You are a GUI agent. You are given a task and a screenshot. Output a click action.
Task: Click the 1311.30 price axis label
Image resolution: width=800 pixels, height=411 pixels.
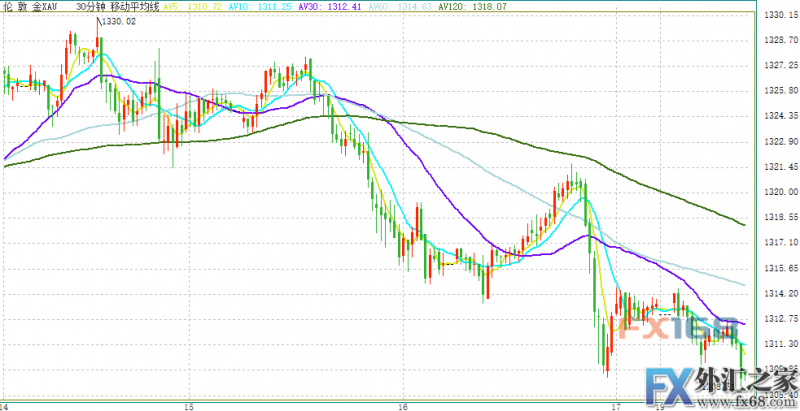[777, 343]
